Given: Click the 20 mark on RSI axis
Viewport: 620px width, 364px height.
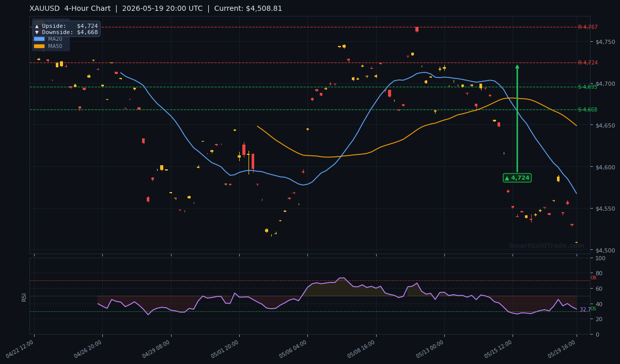Looking at the screenshot, I should pos(599,319).
